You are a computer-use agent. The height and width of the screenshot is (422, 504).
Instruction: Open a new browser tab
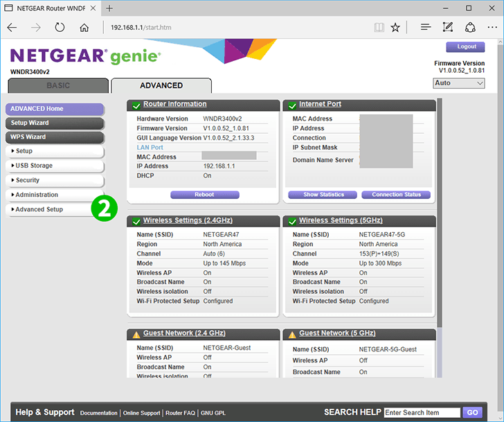(109, 8)
